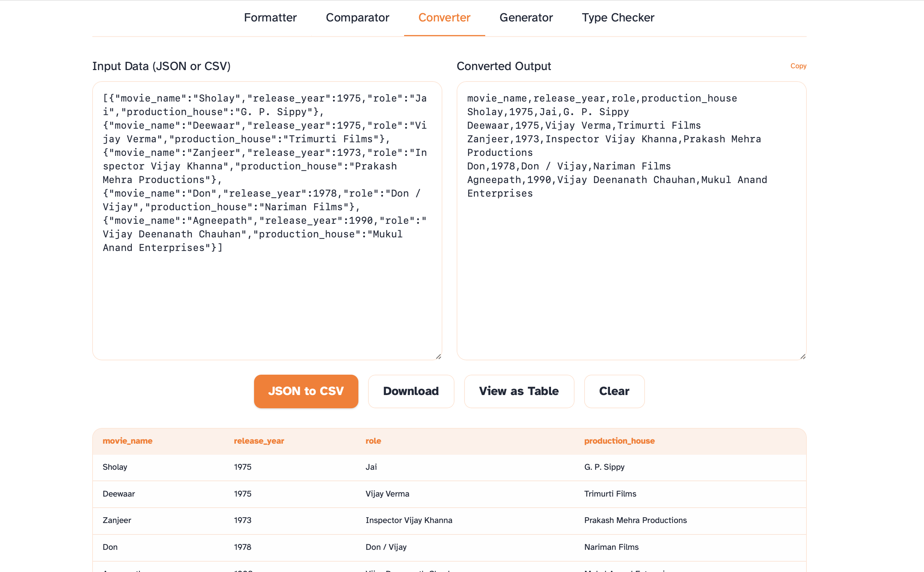Select the production_house column header

[x=619, y=441]
